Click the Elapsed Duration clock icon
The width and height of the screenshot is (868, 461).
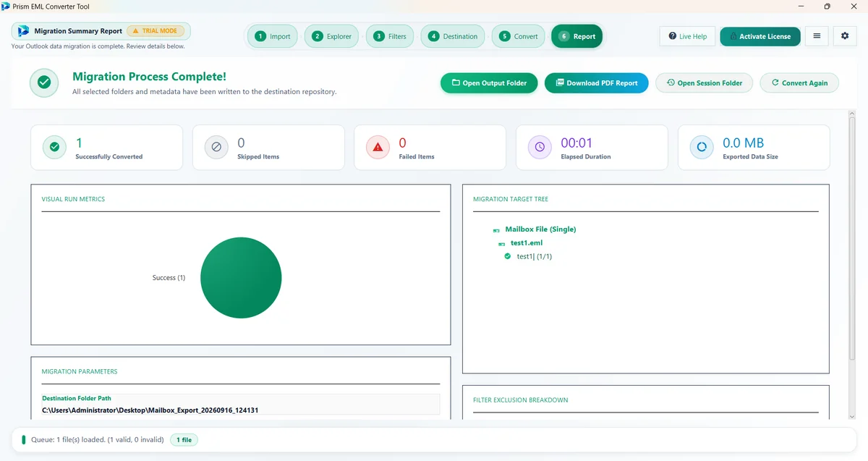pos(540,148)
